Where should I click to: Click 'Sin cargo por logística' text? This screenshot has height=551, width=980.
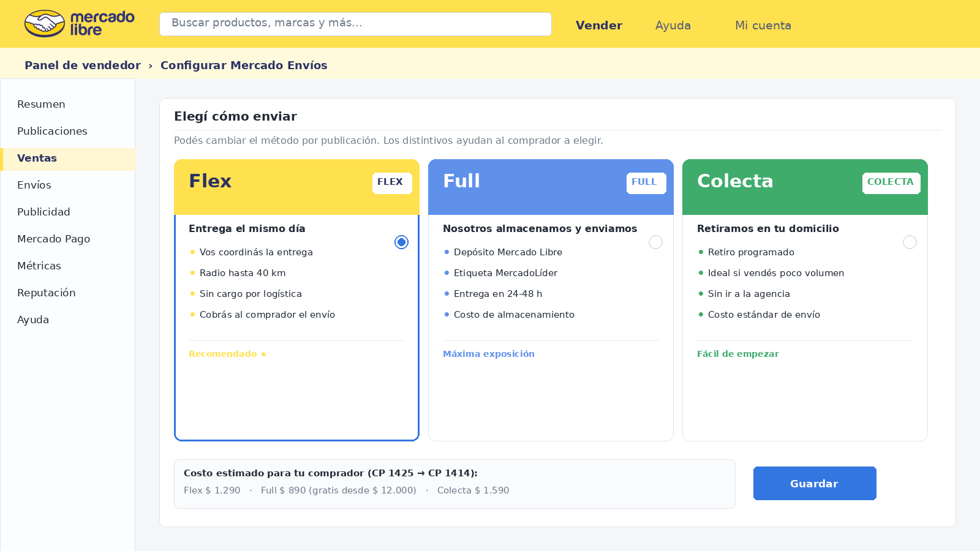pyautogui.click(x=251, y=294)
